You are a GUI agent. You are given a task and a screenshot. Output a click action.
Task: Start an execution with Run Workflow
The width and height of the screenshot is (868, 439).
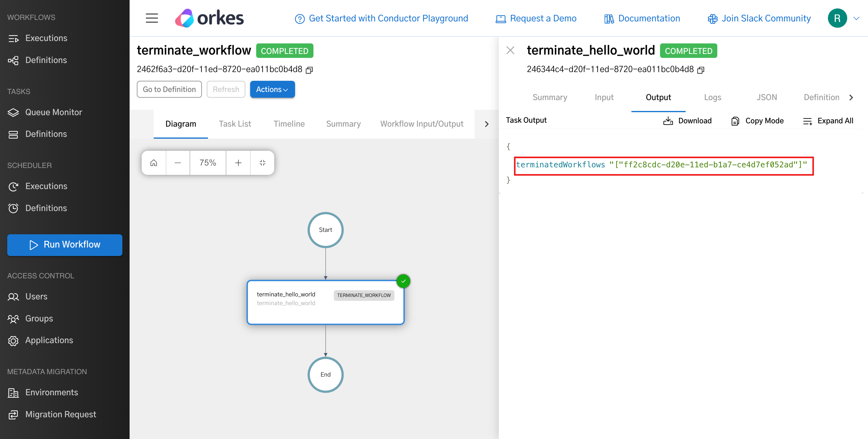tap(64, 245)
